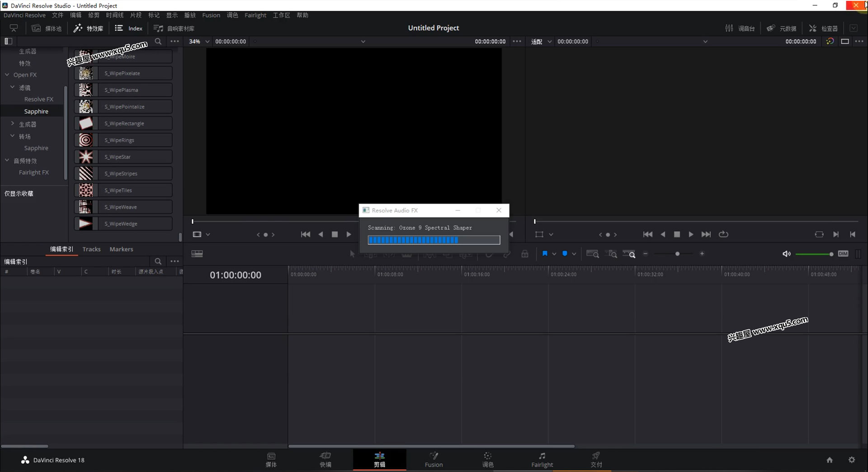The image size is (868, 472).
Task: Select the S_WipePlasma effect
Action: (x=123, y=90)
